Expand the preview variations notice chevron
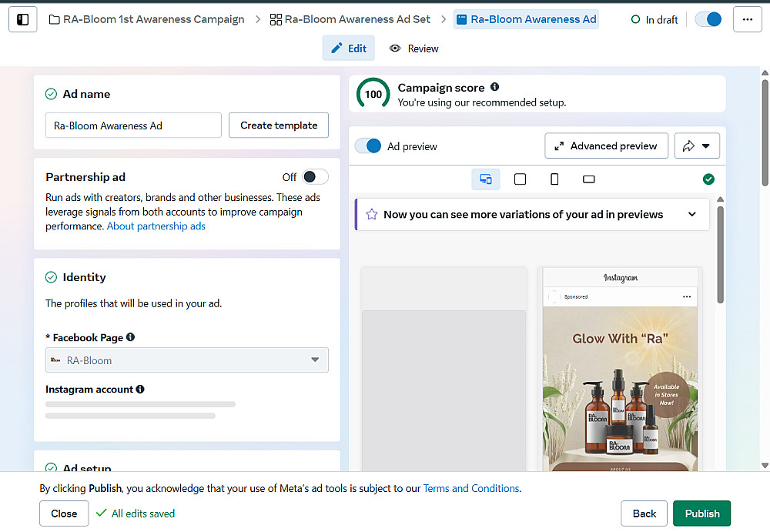 tap(692, 214)
